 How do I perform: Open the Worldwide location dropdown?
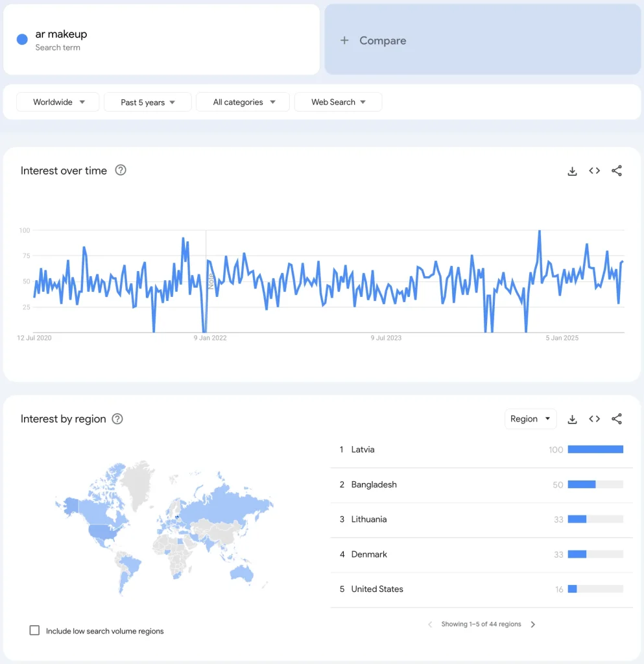[x=58, y=102]
